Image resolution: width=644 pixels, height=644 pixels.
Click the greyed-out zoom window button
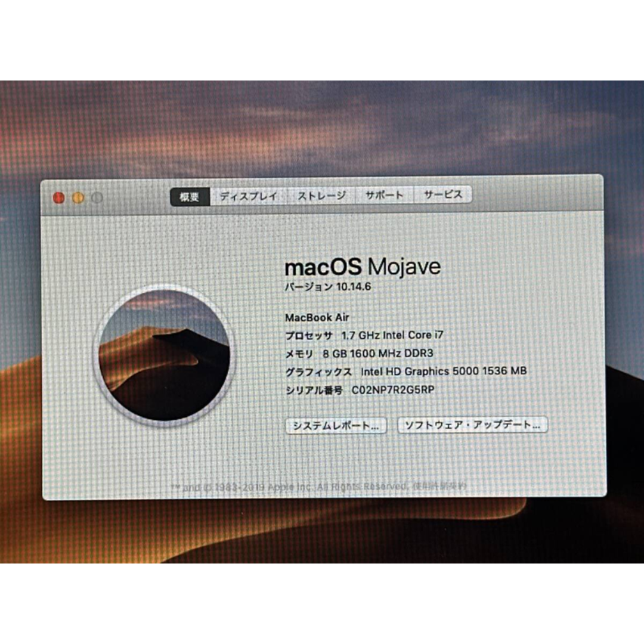[x=97, y=198]
